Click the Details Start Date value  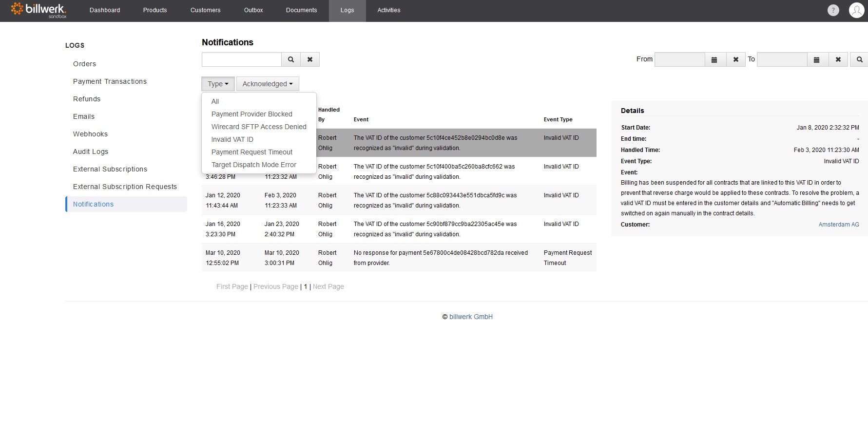click(828, 128)
